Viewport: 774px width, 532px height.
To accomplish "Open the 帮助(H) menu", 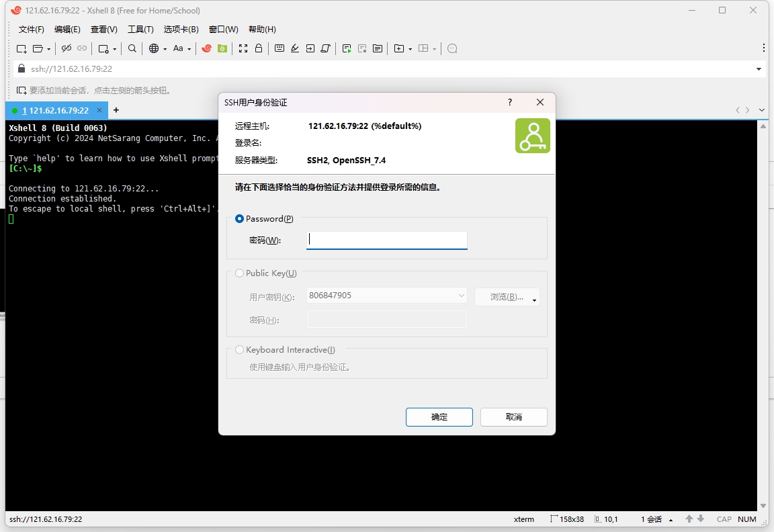I will [262, 29].
